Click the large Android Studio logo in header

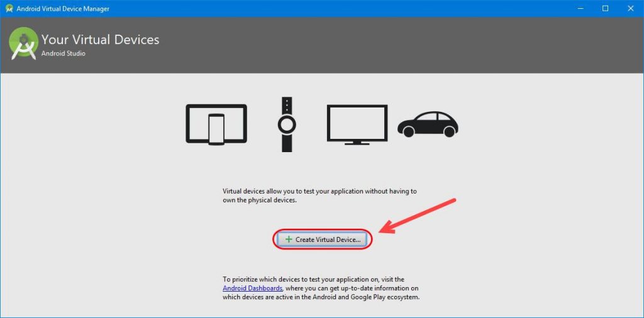point(24,43)
